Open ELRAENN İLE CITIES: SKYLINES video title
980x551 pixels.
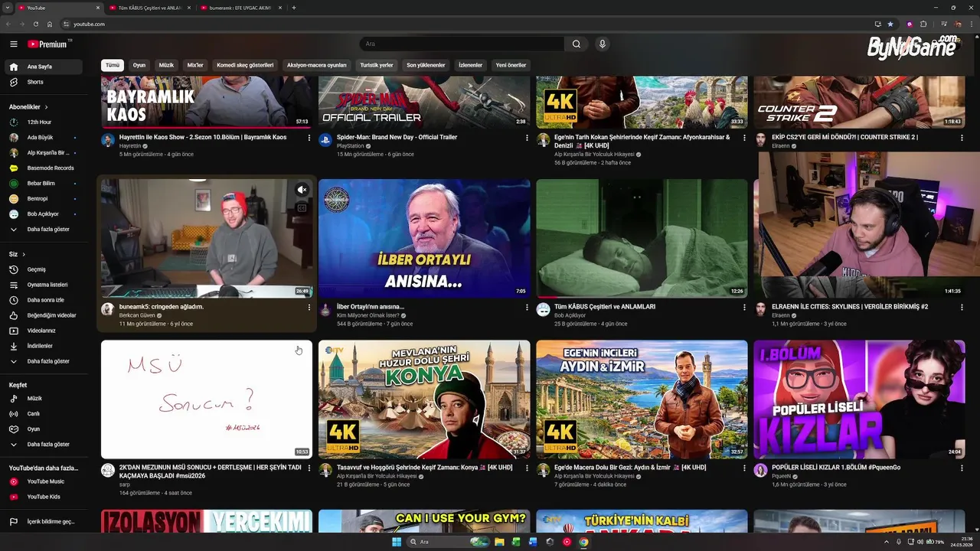tap(850, 307)
